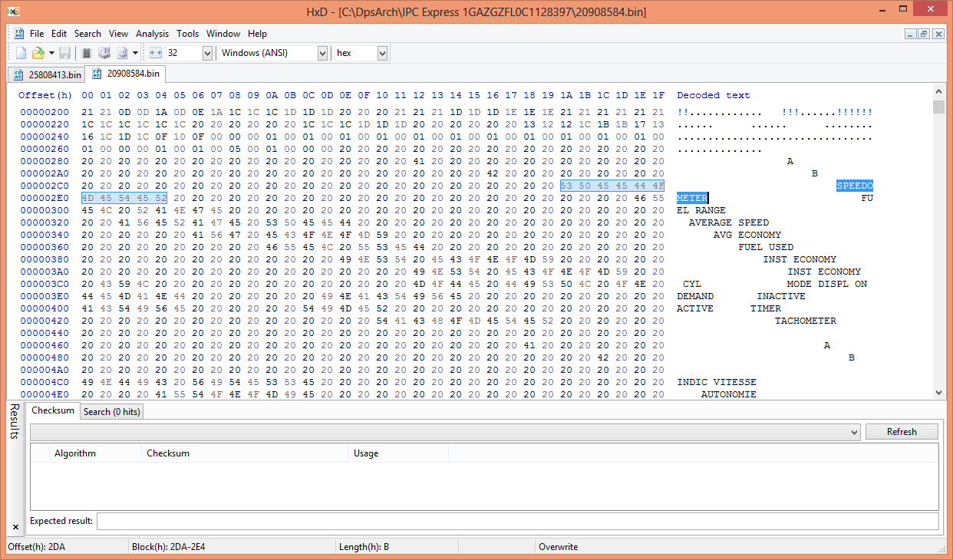The image size is (953, 560).
Task: Open the File menu
Action: (37, 34)
